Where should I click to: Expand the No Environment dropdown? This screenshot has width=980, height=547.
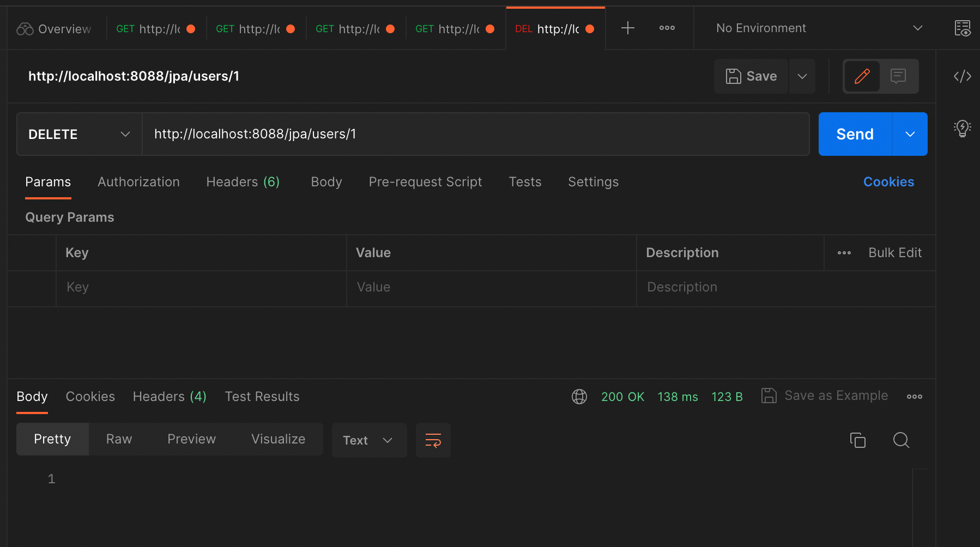coord(819,28)
